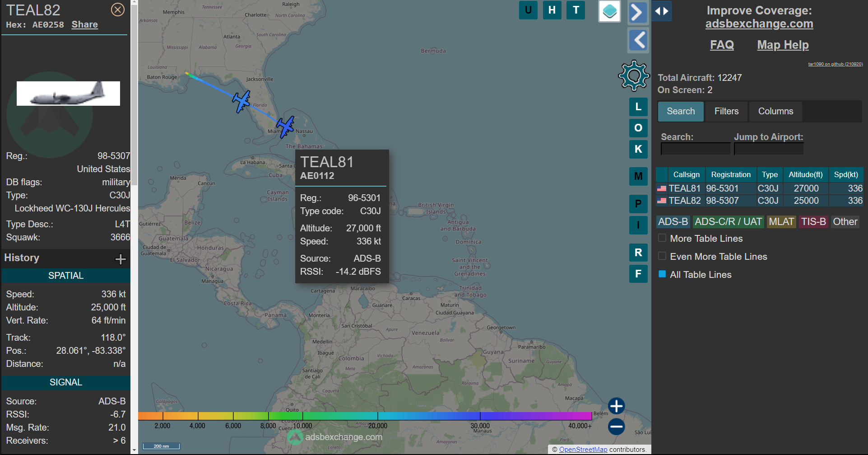Toggle the ADS-C/R / UAT source filter
Screen dimensions: 868x455
coord(728,222)
